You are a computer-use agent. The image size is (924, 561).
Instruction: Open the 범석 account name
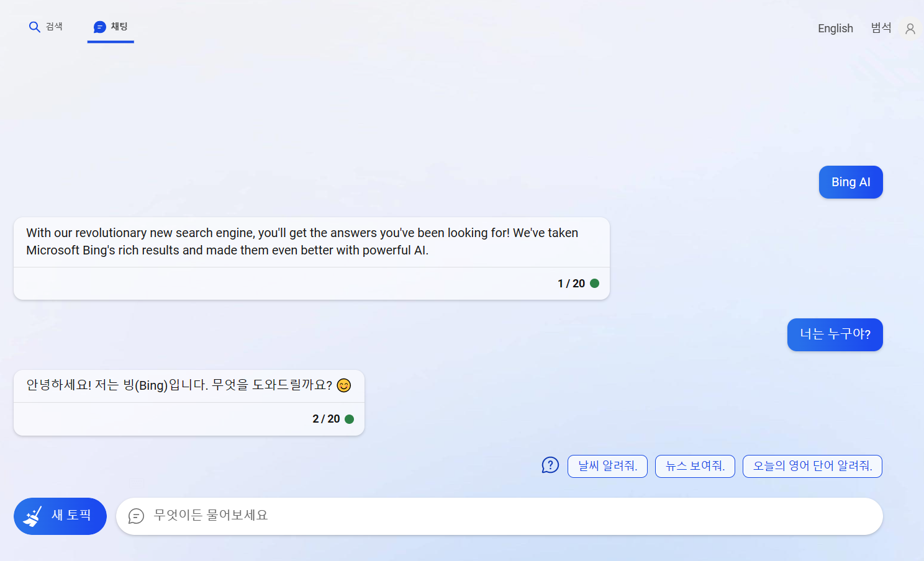coord(881,28)
